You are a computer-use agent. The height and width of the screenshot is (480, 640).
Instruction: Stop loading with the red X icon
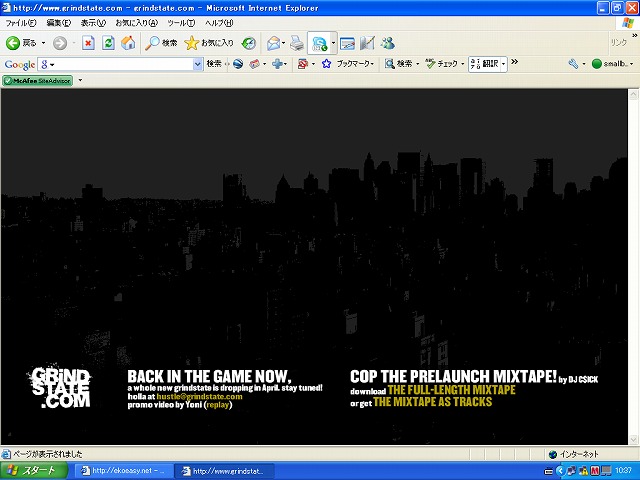(88, 43)
